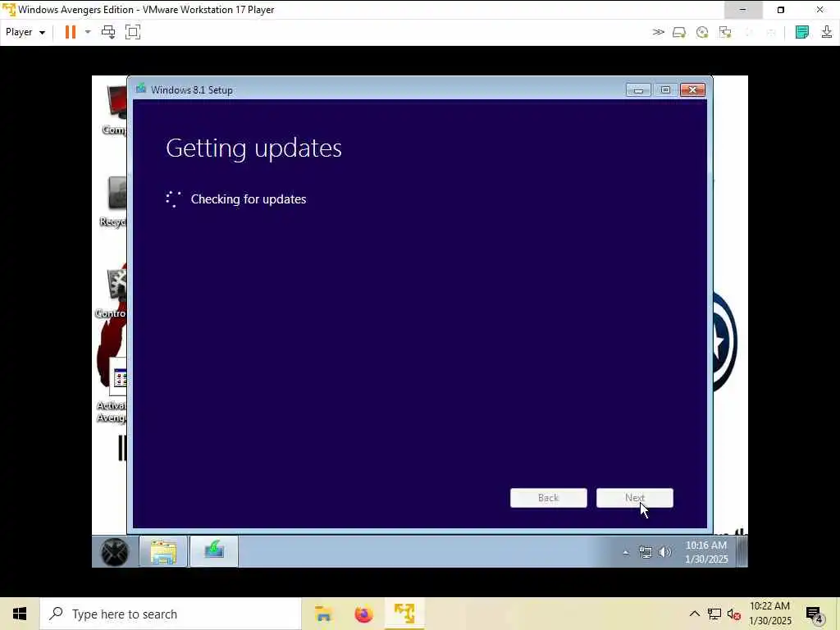Click the Windows 8.1 Setup title bar icon
The image size is (840, 630).
coord(141,89)
